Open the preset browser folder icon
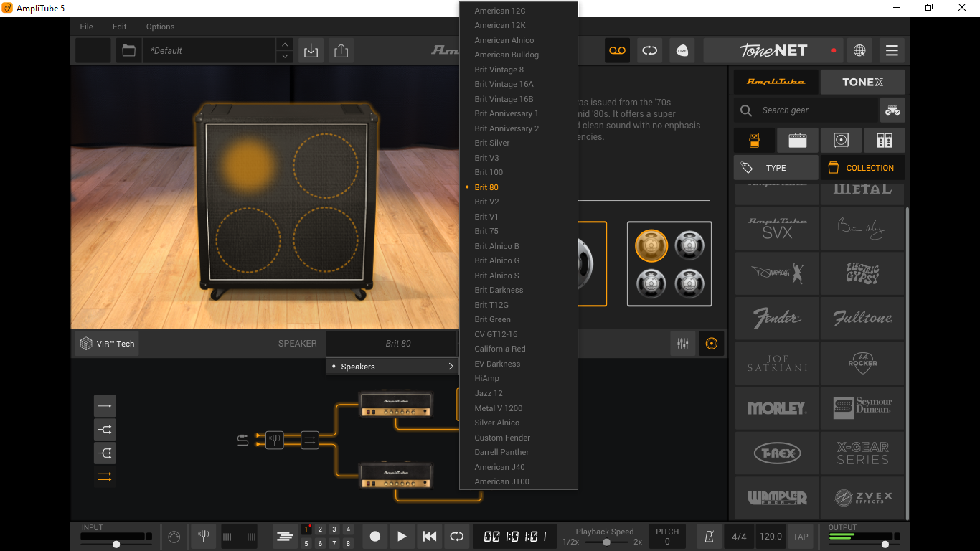 128,50
